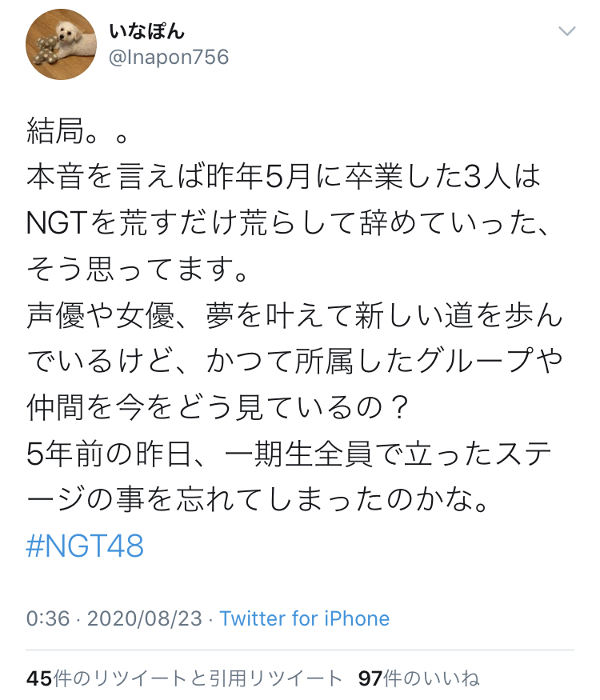Click the Twitter for iPhone source link
This screenshot has width=600, height=700.
(x=305, y=618)
